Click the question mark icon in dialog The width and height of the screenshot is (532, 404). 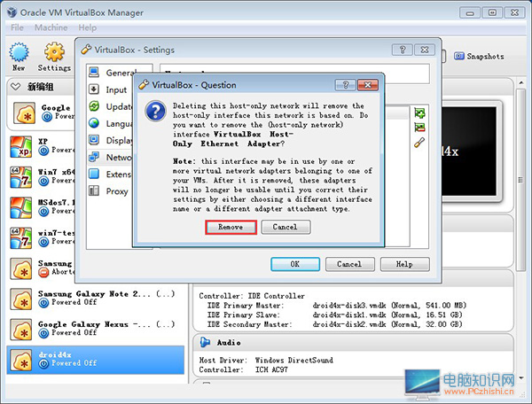(x=155, y=111)
